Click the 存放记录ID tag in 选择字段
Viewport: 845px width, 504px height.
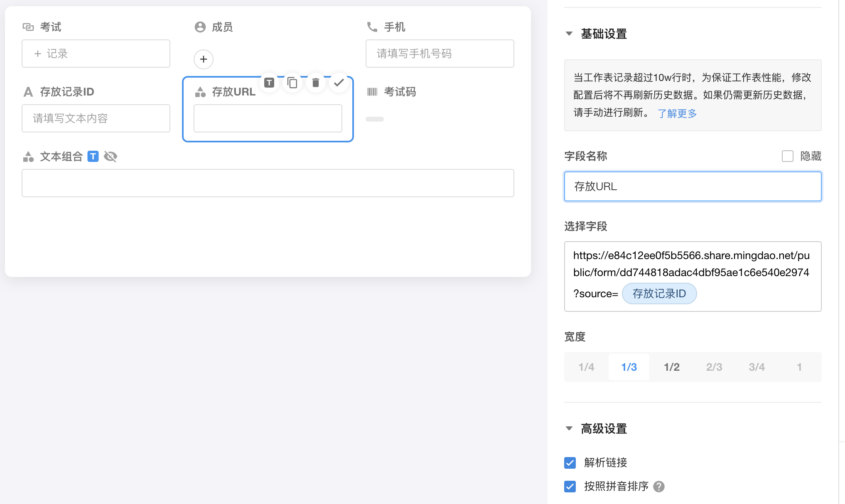click(x=659, y=294)
